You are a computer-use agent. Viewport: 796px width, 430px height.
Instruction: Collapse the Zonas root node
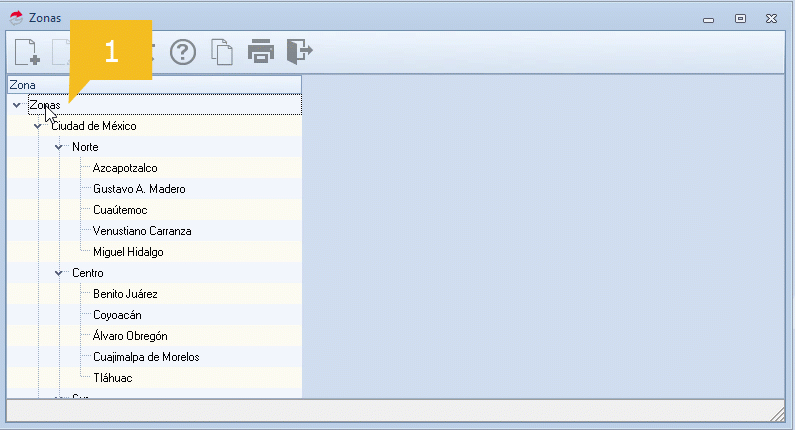(x=17, y=105)
